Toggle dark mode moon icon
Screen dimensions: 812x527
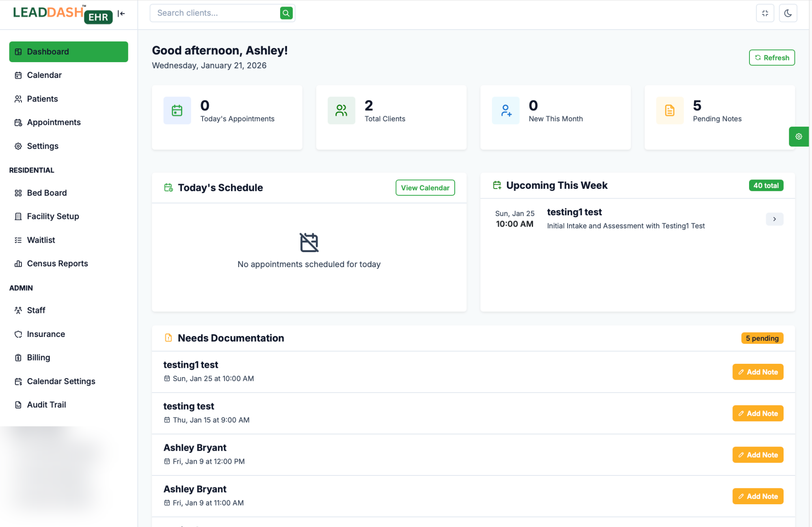point(788,13)
